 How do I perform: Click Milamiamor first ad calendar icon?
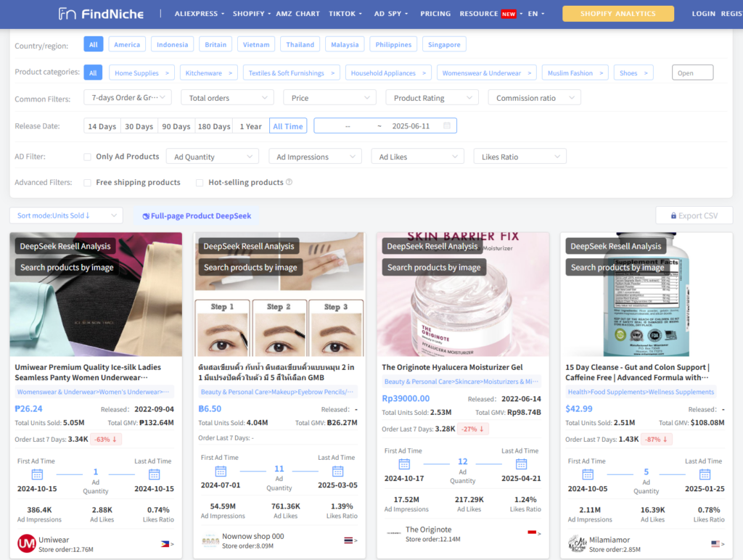click(588, 474)
